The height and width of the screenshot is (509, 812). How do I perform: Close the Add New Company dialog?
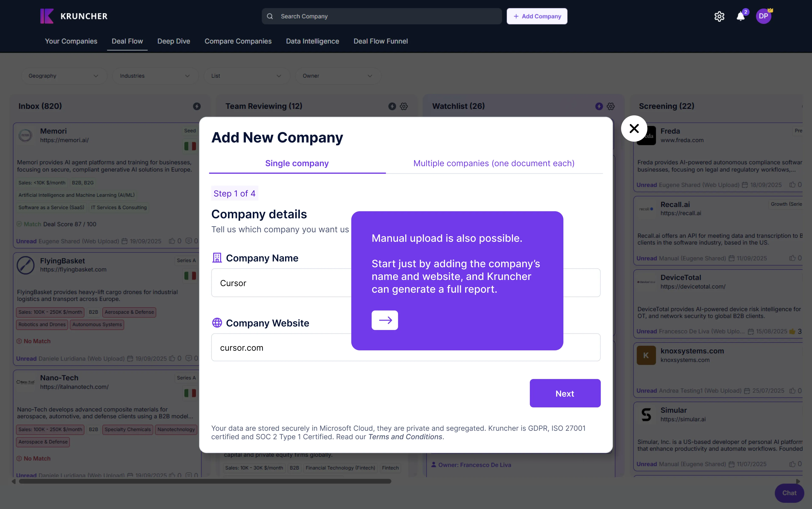(x=634, y=128)
